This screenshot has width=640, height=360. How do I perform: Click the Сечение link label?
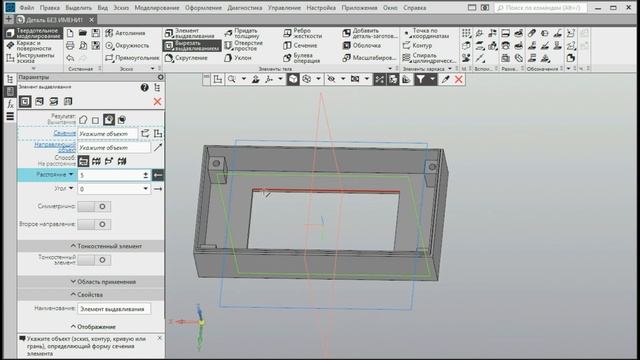pyautogui.click(x=64, y=133)
